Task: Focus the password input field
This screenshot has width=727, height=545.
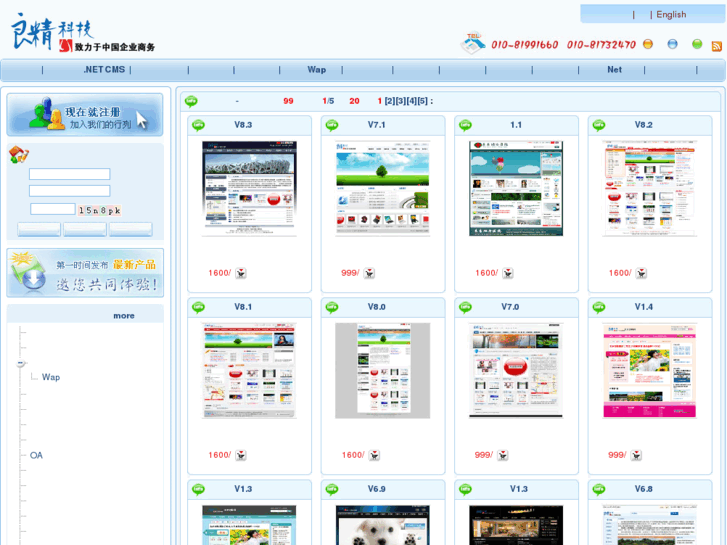Action: pyautogui.click(x=70, y=191)
